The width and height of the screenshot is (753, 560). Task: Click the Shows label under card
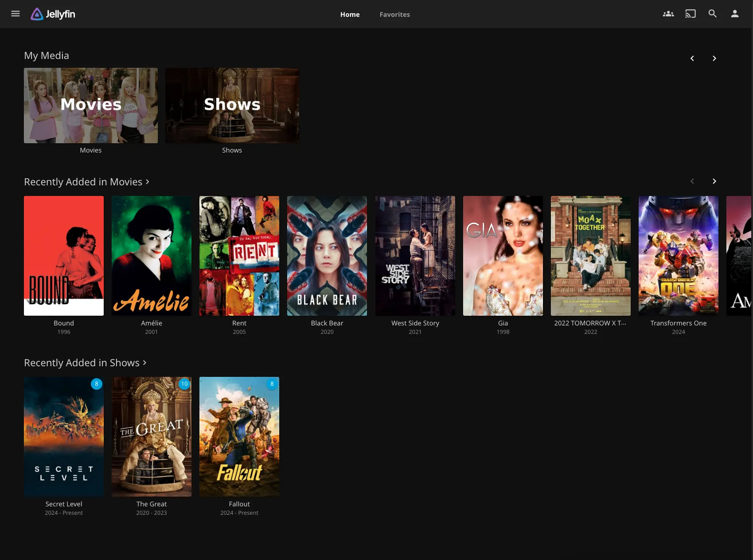click(232, 150)
